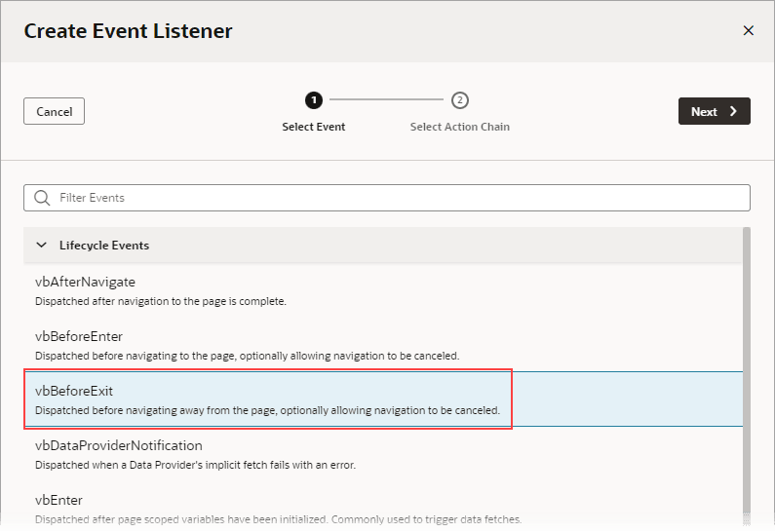This screenshot has height=532, width=775.
Task: Select the vbEnter event
Action: click(383, 508)
